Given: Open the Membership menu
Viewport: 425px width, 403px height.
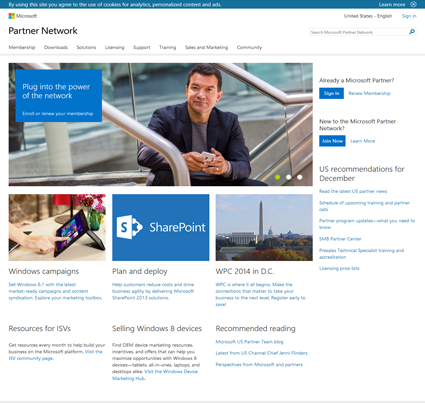Looking at the screenshot, I should (22, 47).
